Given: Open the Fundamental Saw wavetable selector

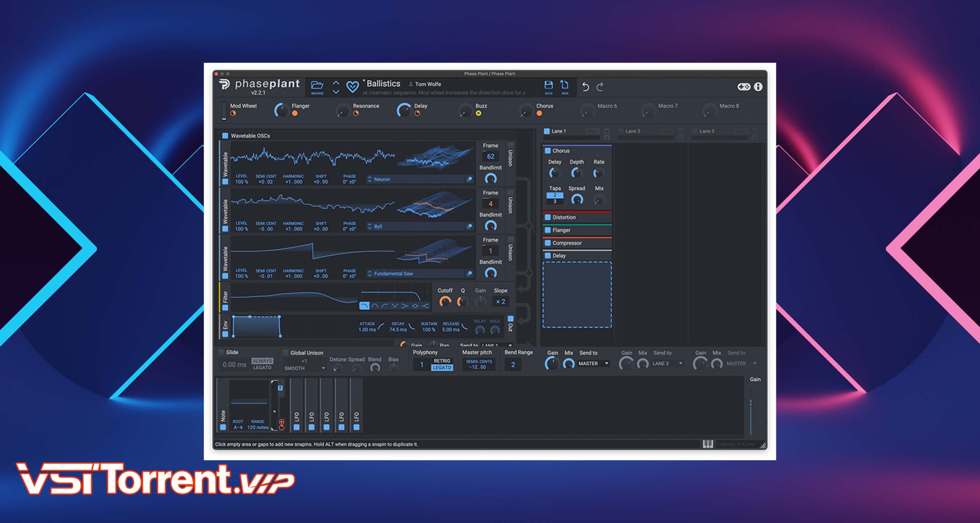Looking at the screenshot, I should (416, 274).
